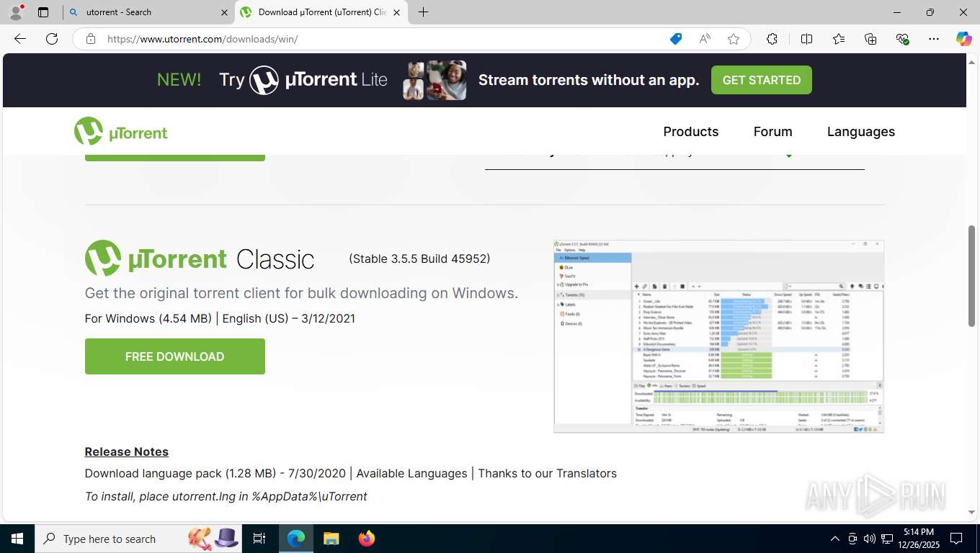
Task: Click the µTorrent Classic screenshot thumbnail
Action: pyautogui.click(x=719, y=336)
